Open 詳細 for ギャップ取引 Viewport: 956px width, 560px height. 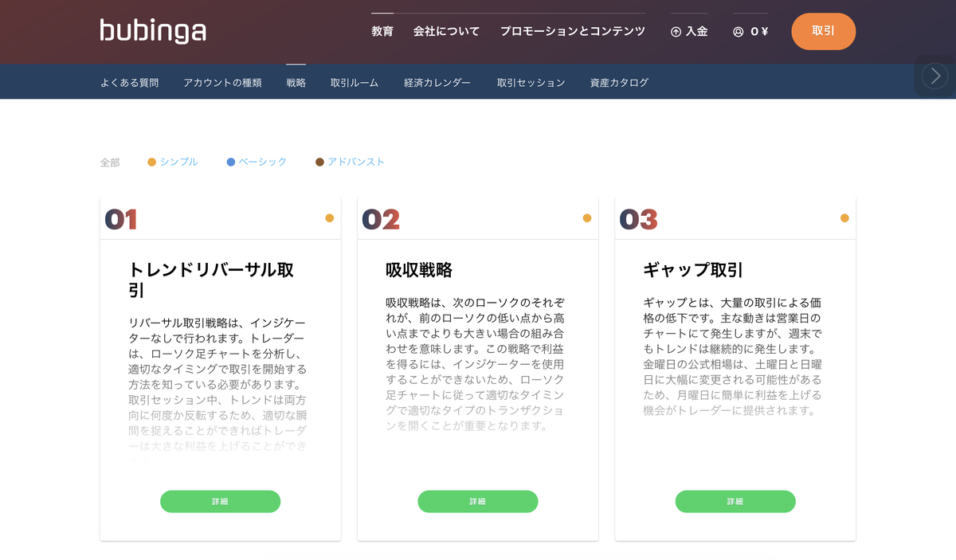coord(735,502)
